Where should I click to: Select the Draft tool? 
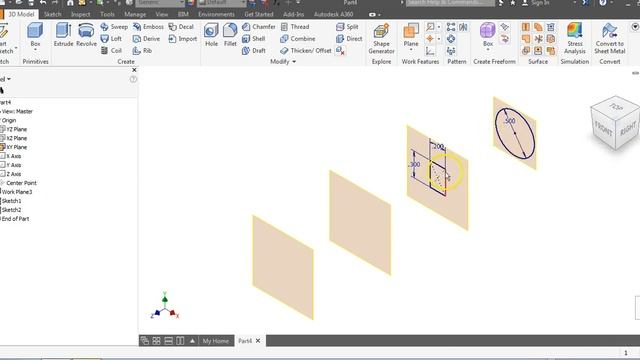tap(253, 51)
